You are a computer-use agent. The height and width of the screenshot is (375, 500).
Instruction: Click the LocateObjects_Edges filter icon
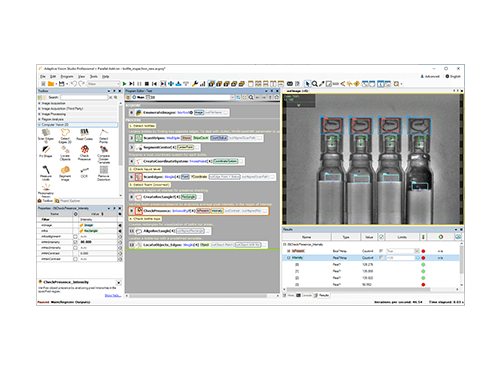click(x=139, y=245)
